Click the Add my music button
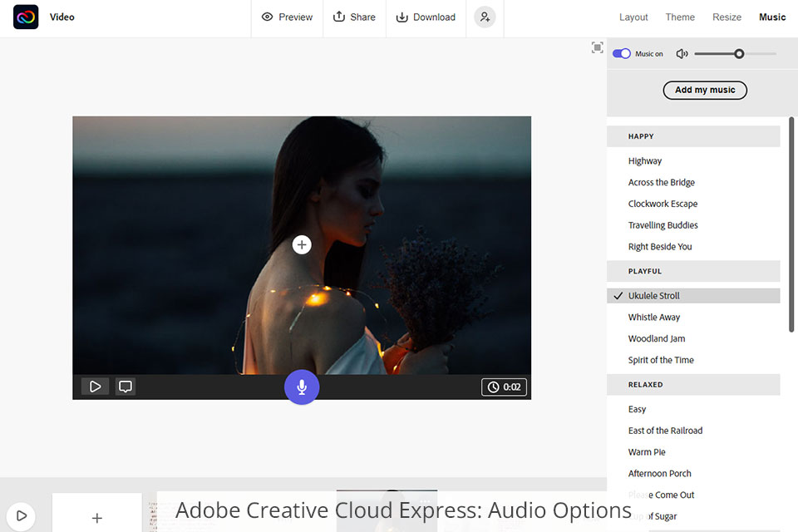The height and width of the screenshot is (532, 798). point(705,90)
